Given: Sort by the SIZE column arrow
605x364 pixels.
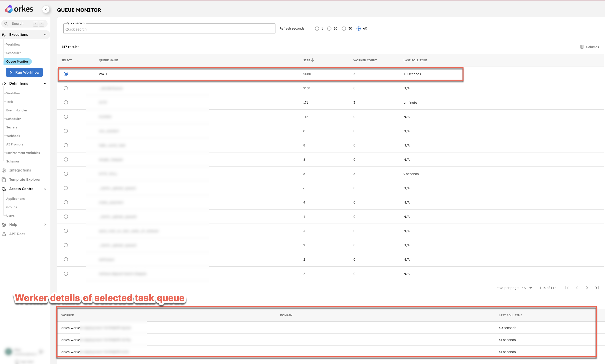Looking at the screenshot, I should coord(313,60).
